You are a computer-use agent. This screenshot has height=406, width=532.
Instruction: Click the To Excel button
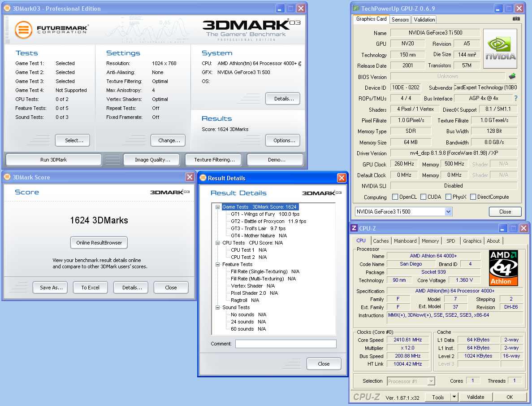coord(90,288)
